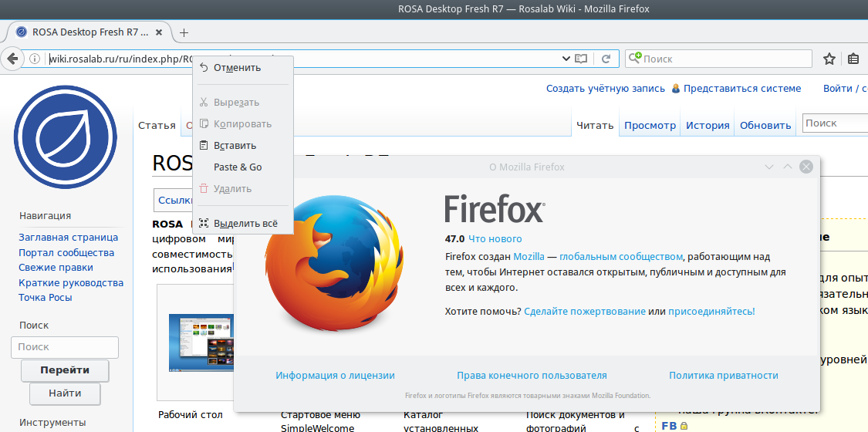Click greyed Копировать context menu entry
The height and width of the screenshot is (432, 868).
pos(243,124)
